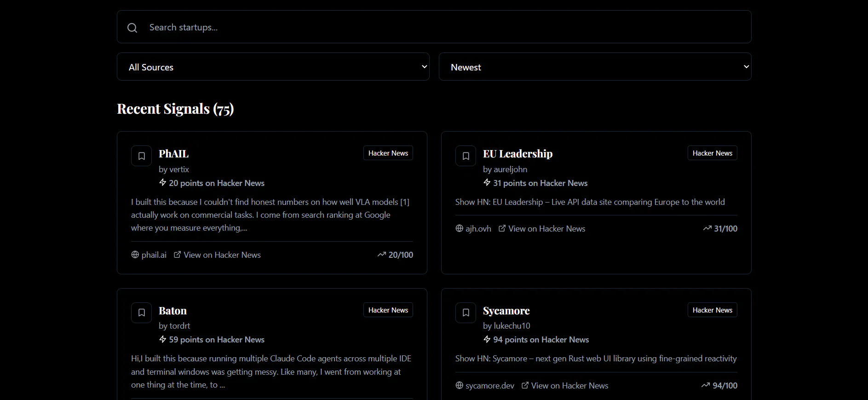Open the Newest sort dropdown
The height and width of the screenshot is (400, 868).
click(x=595, y=67)
